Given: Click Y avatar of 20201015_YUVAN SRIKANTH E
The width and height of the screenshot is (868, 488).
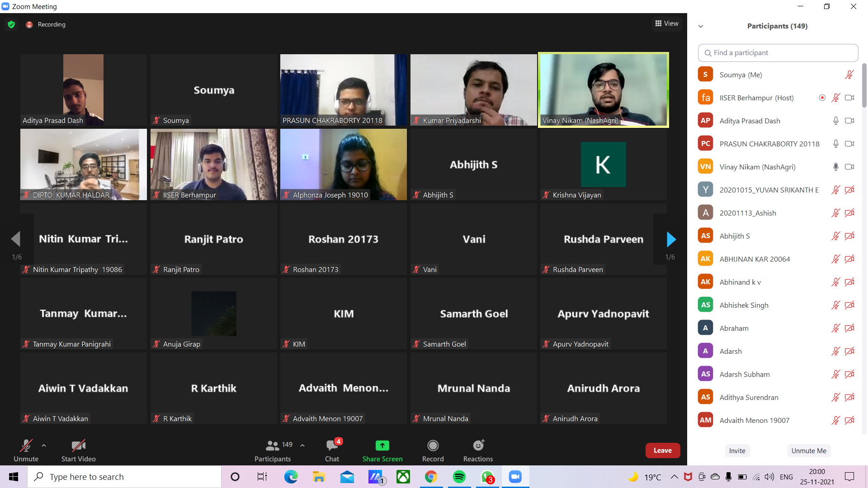Looking at the screenshot, I should tap(705, 190).
